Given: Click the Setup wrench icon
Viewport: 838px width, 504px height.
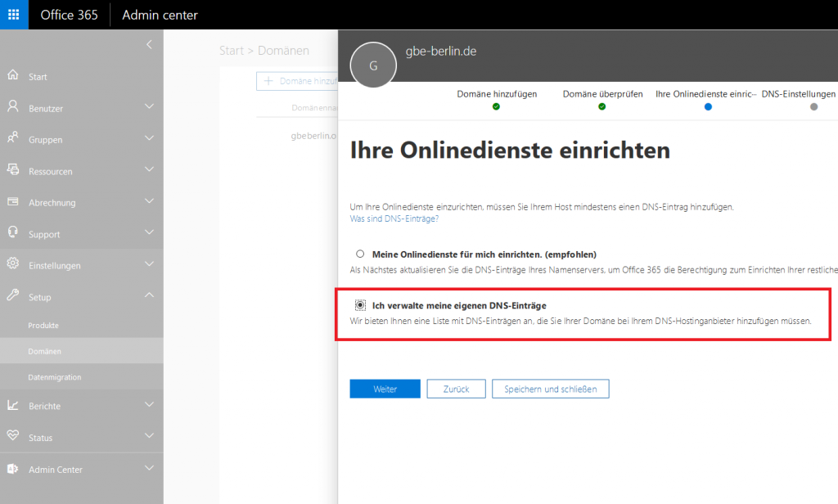Looking at the screenshot, I should coord(15,297).
